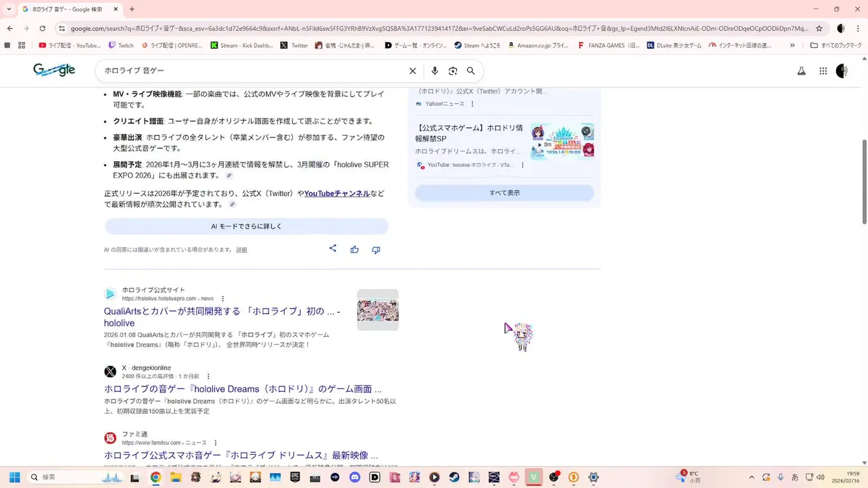Screen dimensions: 868x488
Task: Open the Steam bookmark
Action: (x=477, y=45)
